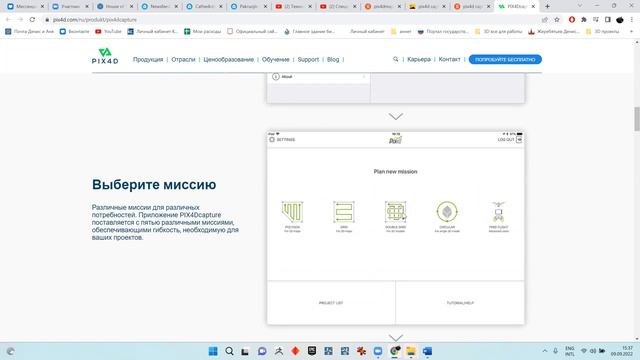
Task: Reload the page with the refresh icon
Action: point(32,20)
